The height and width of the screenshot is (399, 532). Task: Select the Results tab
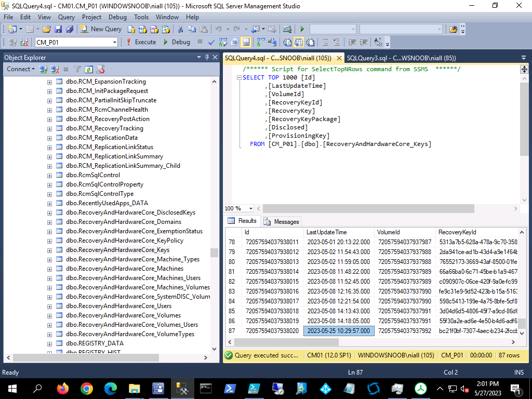tap(242, 221)
